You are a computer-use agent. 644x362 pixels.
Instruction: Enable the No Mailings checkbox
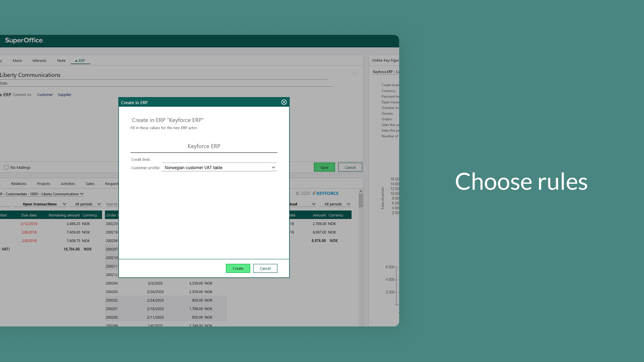pos(6,167)
